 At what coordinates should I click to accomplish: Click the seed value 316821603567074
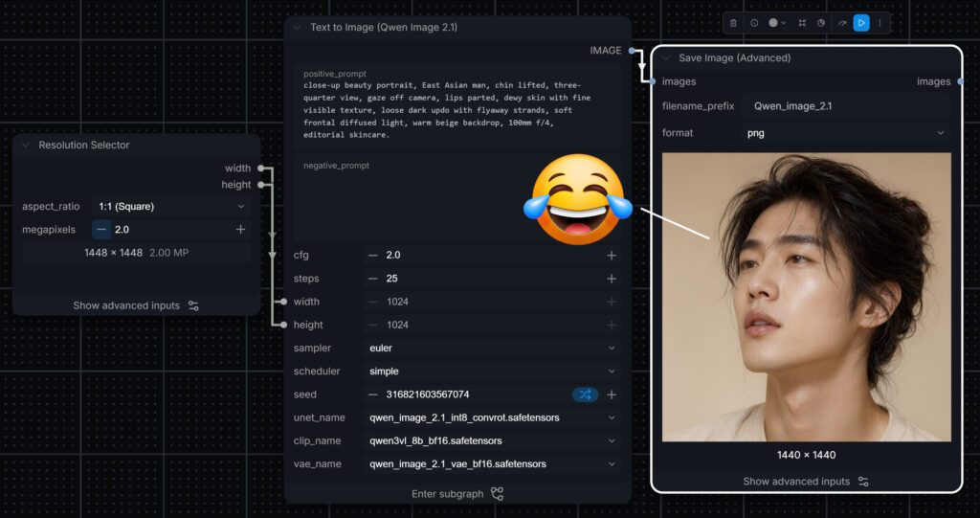coord(428,394)
